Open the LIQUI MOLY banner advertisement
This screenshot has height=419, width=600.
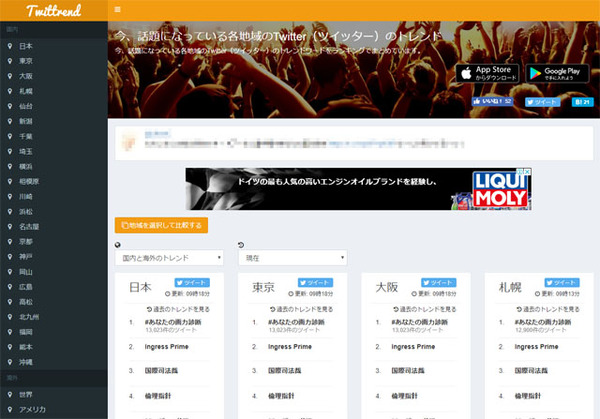tap(358, 189)
